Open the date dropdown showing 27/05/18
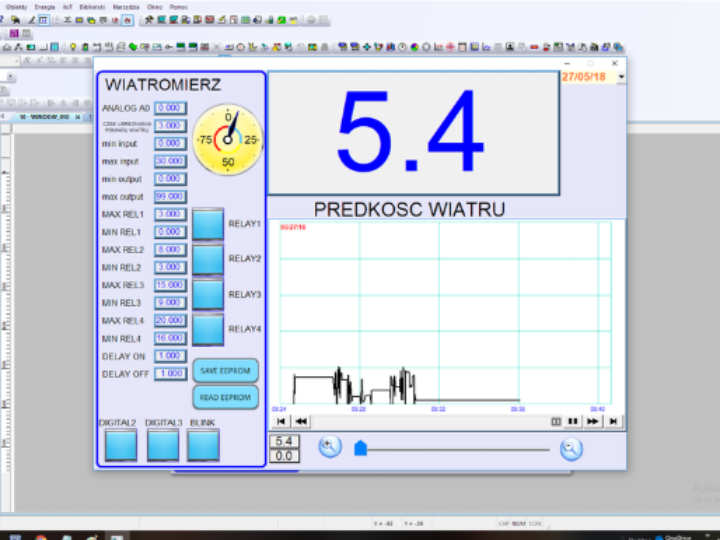This screenshot has height=540, width=720. [x=621, y=77]
